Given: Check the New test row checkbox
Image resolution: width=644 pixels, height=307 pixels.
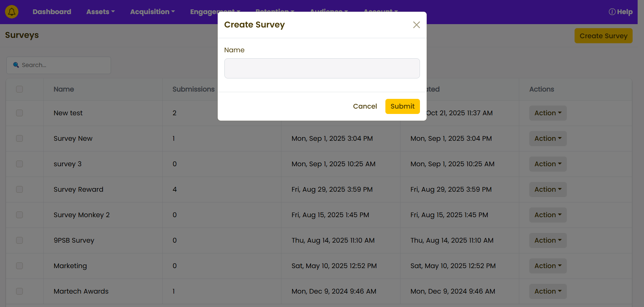Looking at the screenshot, I should (x=19, y=113).
